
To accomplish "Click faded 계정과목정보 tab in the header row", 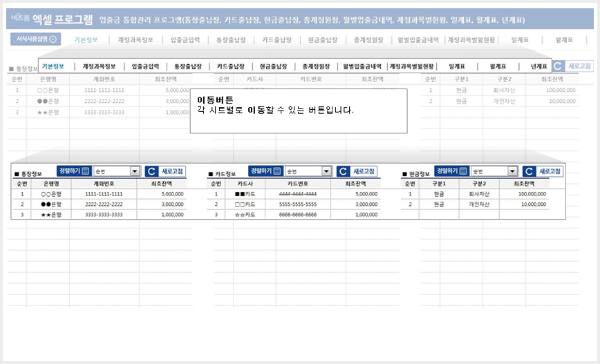I will pyautogui.click(x=135, y=40).
